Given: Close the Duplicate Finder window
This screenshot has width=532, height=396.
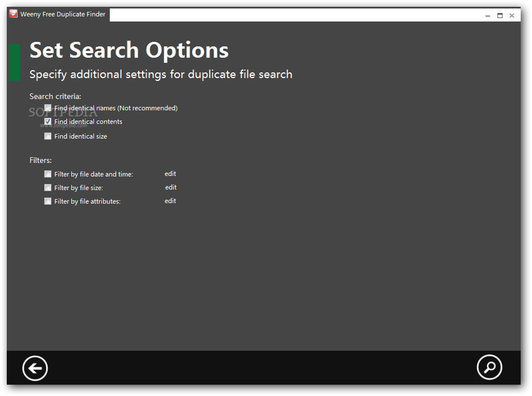Looking at the screenshot, I should [x=512, y=16].
